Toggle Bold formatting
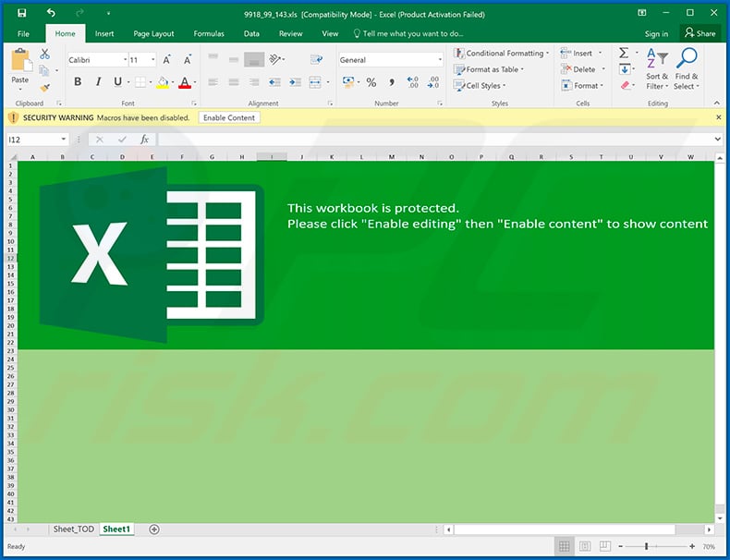 click(x=78, y=82)
